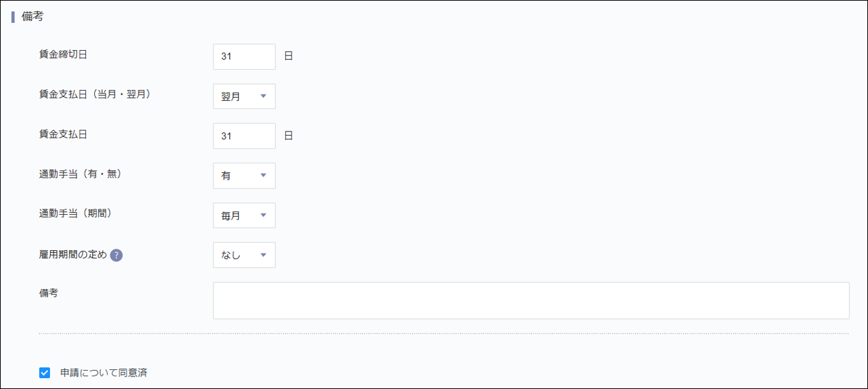
Task: Click the arrow in the 毎月 dropdown
Action: tap(263, 216)
